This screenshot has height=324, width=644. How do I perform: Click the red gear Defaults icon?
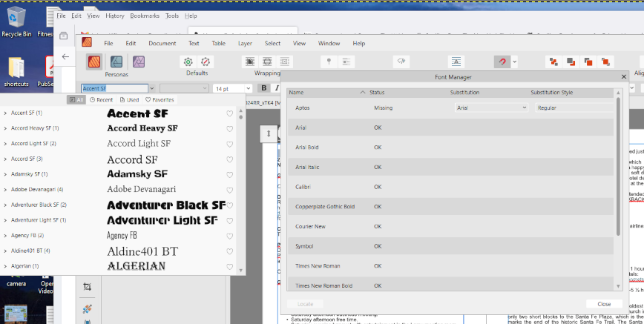206,62
